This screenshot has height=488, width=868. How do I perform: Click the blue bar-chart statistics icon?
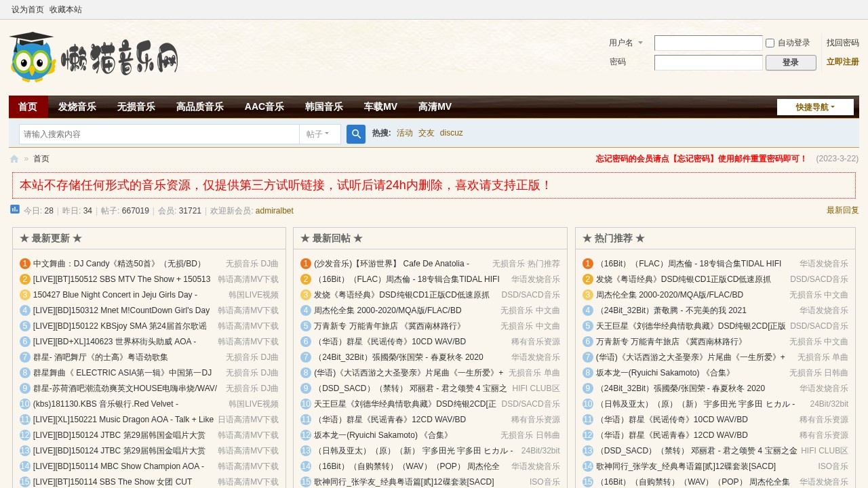(14, 209)
